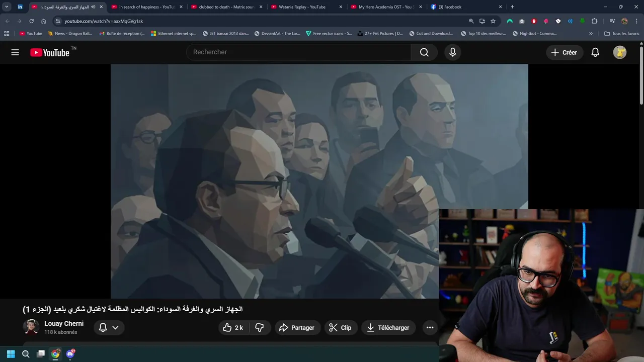Viewport: 644px width, 362px height.
Task: Close the Facebook tab
Action: coord(500,7)
